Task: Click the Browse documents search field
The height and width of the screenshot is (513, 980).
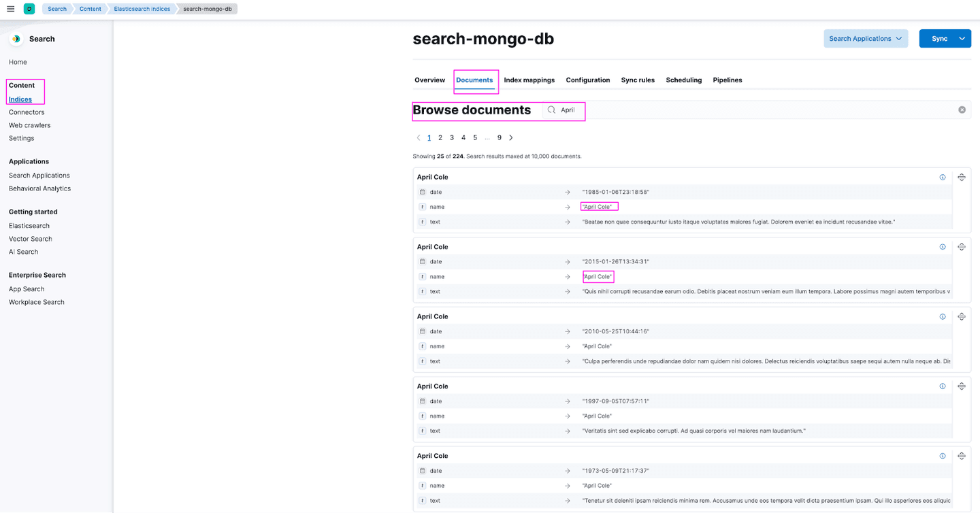Action: point(749,110)
